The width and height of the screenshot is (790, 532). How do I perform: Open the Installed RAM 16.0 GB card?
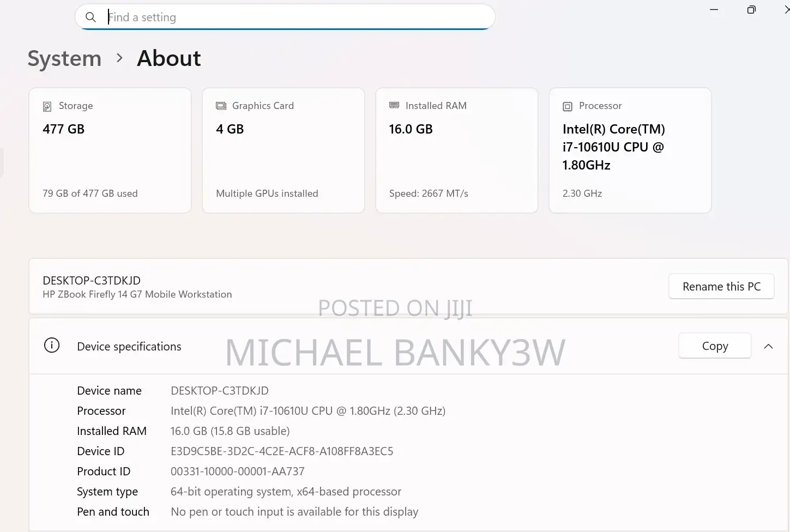[x=457, y=150]
